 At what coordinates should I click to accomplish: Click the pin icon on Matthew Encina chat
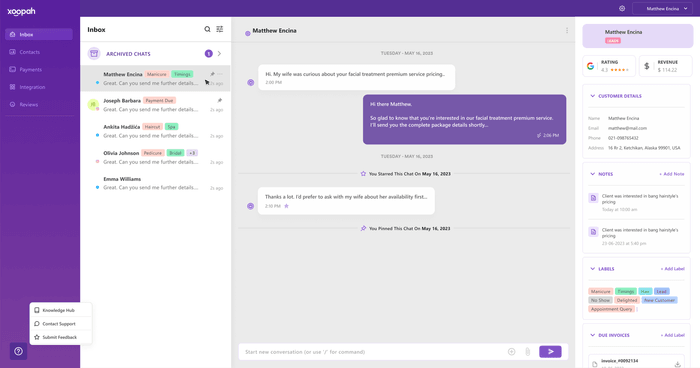[212, 74]
